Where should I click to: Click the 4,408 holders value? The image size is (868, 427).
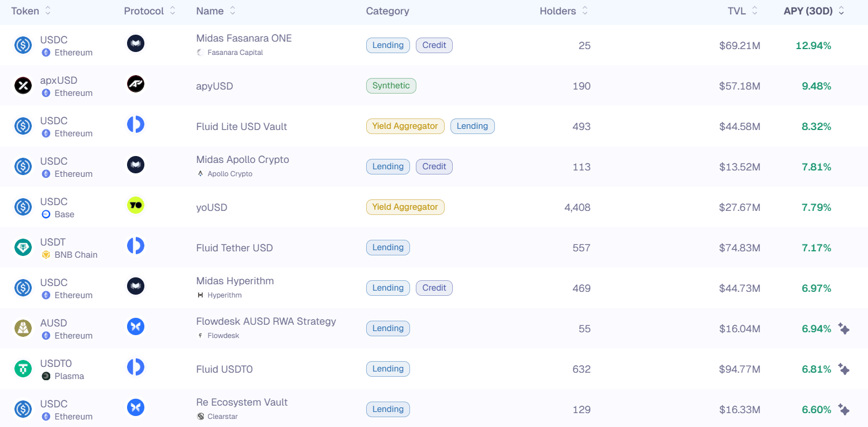click(578, 207)
